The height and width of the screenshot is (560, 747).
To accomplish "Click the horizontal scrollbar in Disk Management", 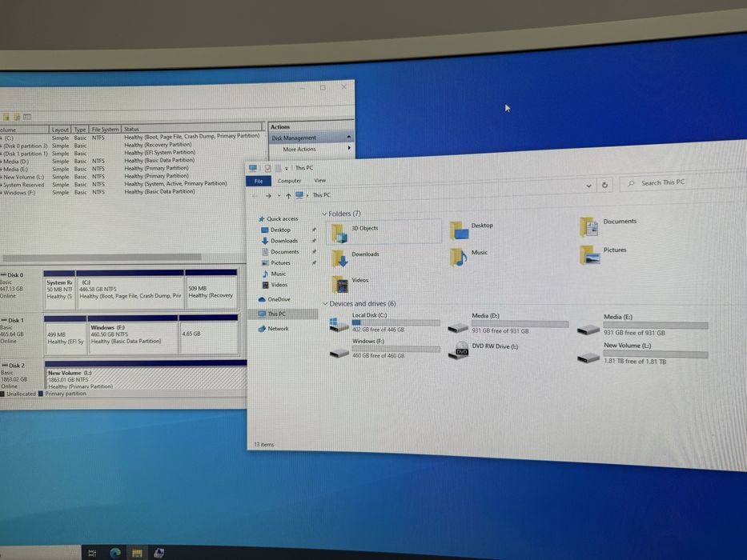I will 102,257.
